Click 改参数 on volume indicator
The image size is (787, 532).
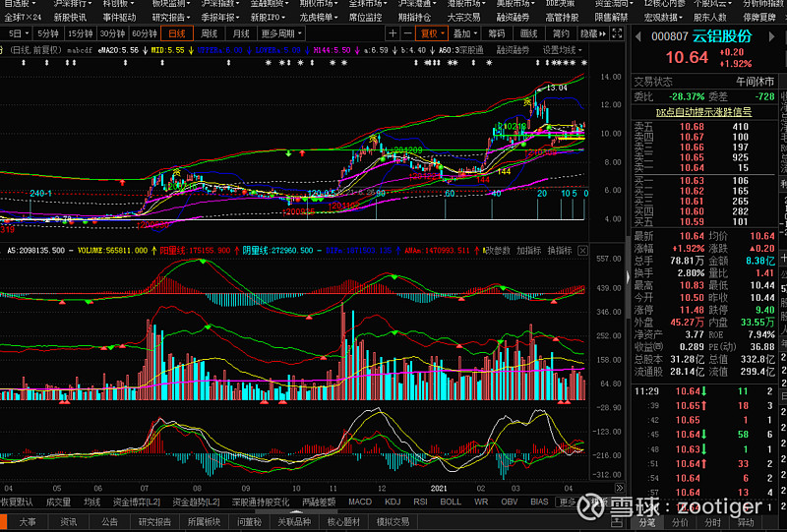pos(497,251)
